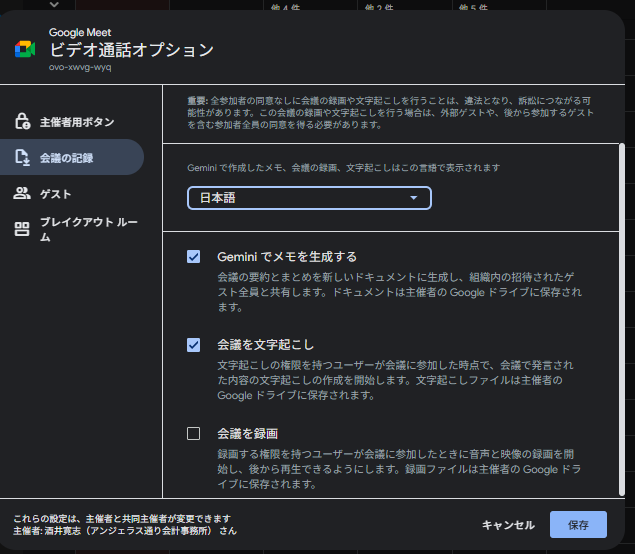Click the organizer name 酒井寛志 text

62,531
